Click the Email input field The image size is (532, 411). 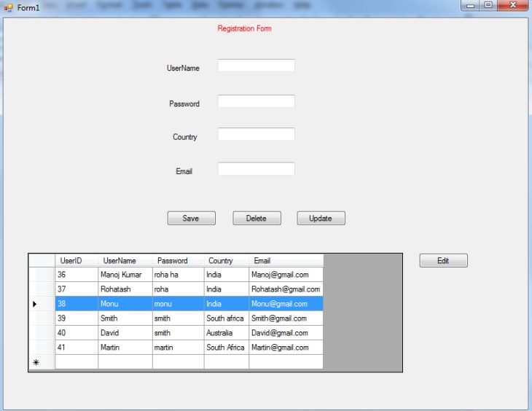coord(256,168)
